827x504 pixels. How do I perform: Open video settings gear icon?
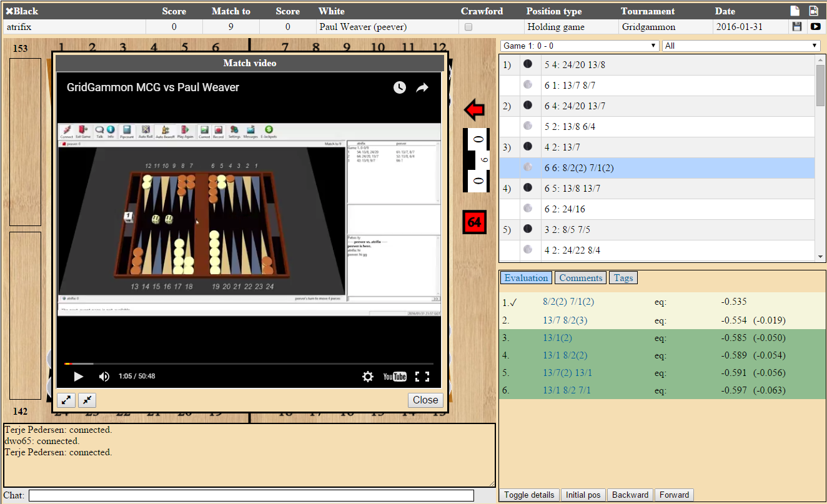tap(368, 376)
